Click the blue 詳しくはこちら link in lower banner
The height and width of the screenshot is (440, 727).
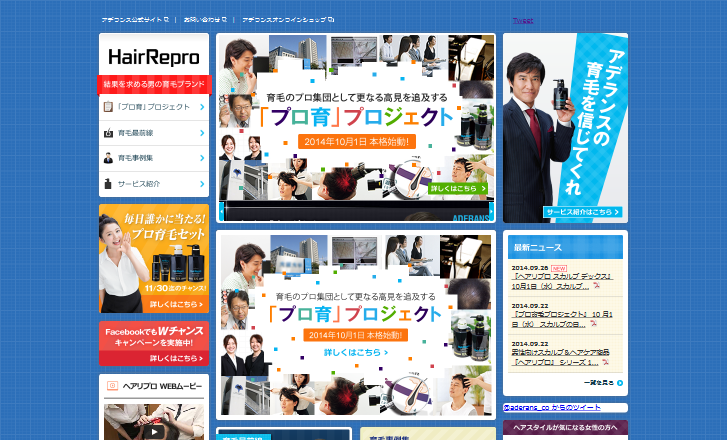coord(356,352)
